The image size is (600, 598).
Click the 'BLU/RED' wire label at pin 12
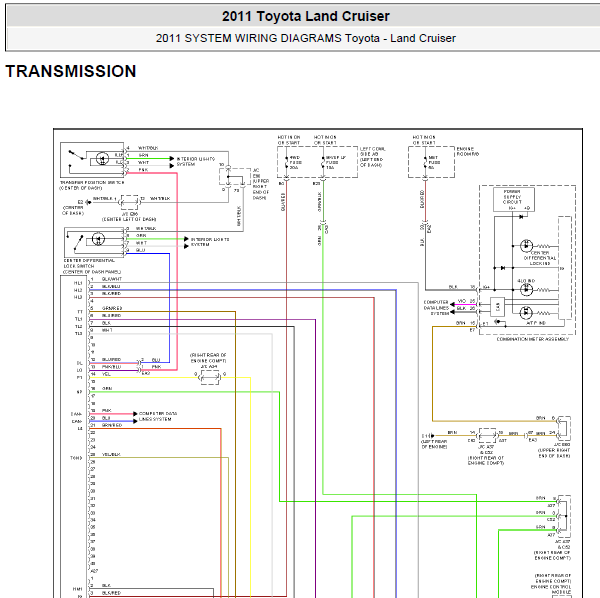click(x=111, y=359)
